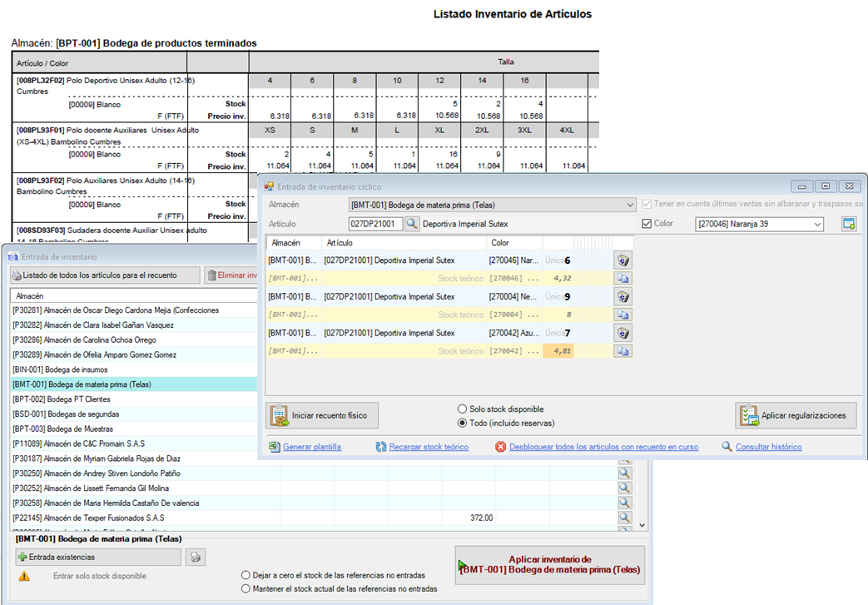The height and width of the screenshot is (605, 868).
Task: Select Todo incluido reservas option
Action: [x=464, y=422]
